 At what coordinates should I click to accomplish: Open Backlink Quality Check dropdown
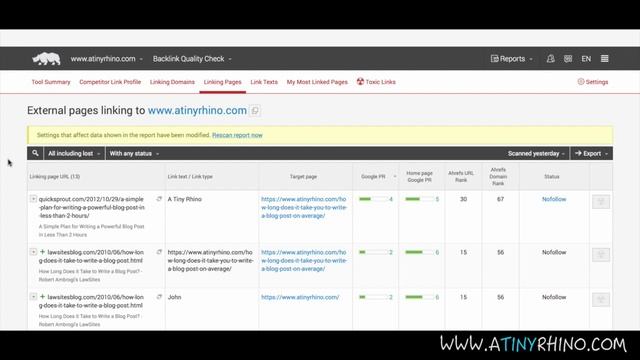[x=192, y=59]
